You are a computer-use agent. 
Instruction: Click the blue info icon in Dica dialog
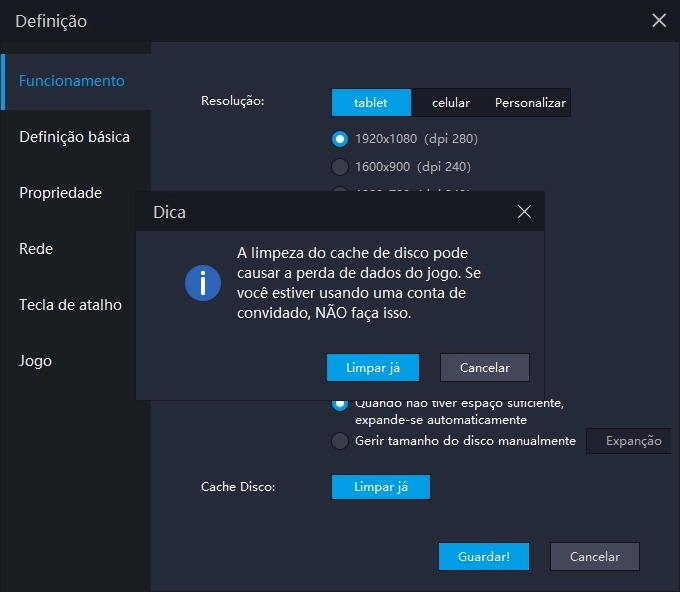(203, 283)
